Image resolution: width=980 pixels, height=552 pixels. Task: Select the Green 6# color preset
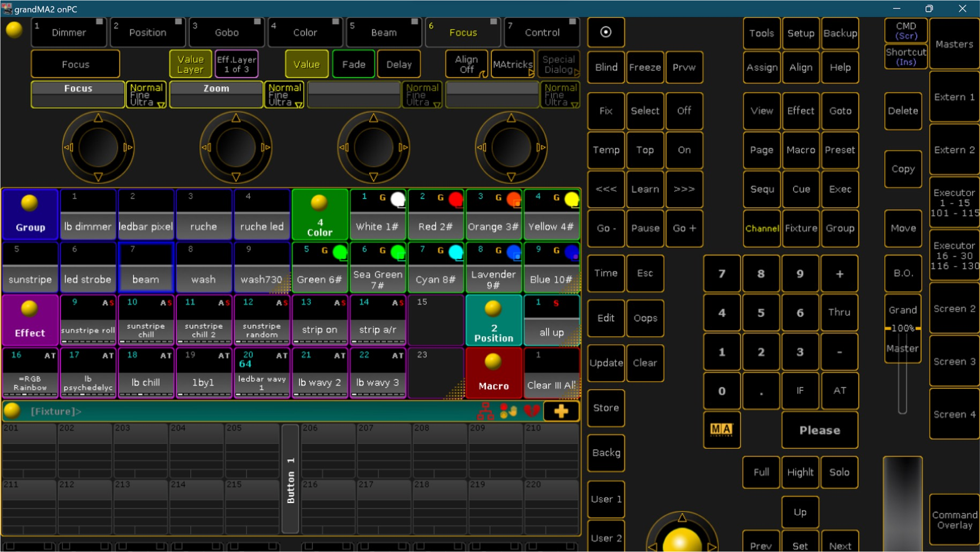pyautogui.click(x=320, y=267)
